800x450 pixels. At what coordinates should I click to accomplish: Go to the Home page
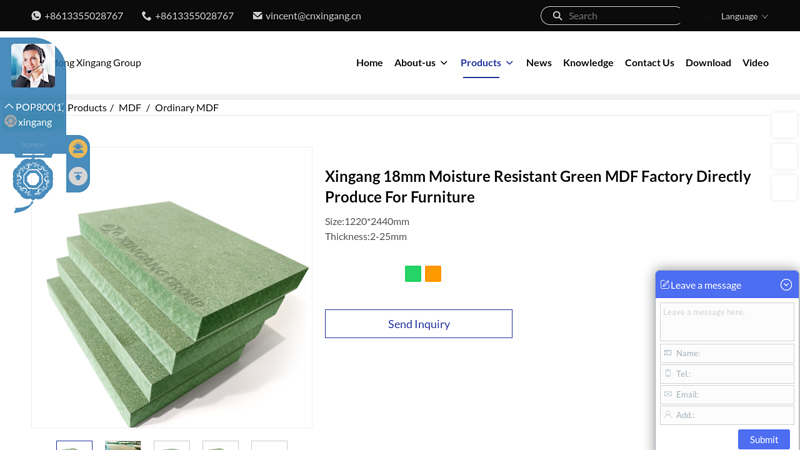pyautogui.click(x=369, y=63)
